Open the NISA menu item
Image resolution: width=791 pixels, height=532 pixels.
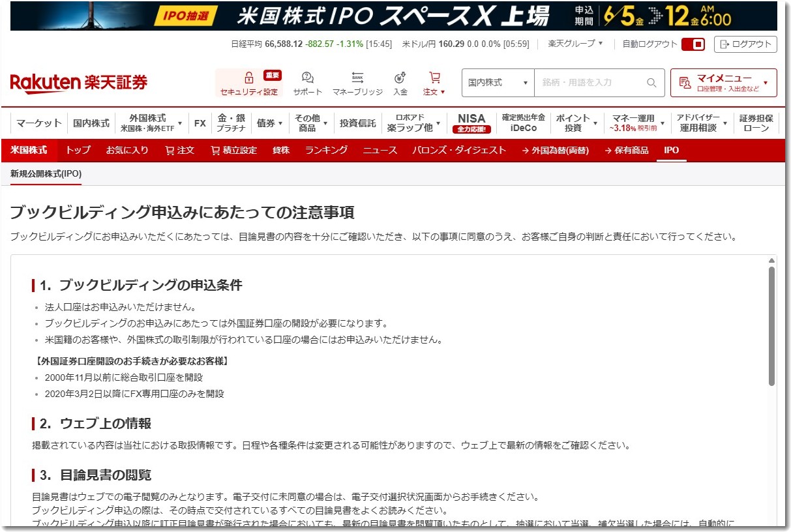tap(471, 123)
